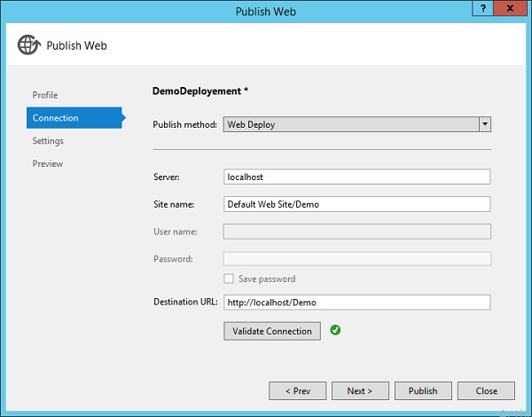The height and width of the screenshot is (417, 532).
Task: Open the Settings tab
Action: pos(48,141)
